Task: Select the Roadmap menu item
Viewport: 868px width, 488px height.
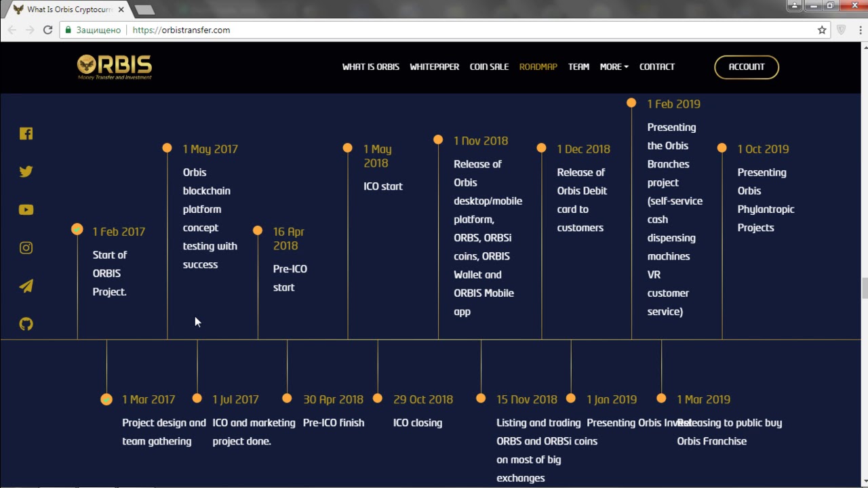Action: point(538,66)
